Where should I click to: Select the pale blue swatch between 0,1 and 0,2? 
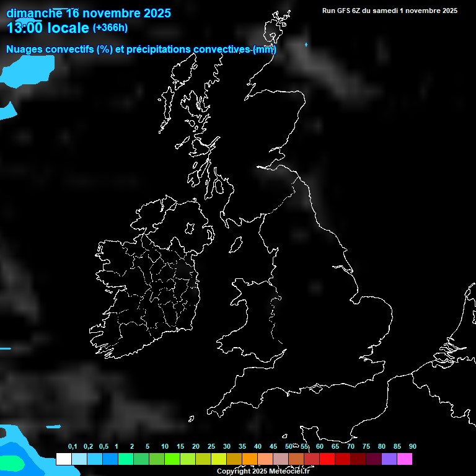coord(79,459)
